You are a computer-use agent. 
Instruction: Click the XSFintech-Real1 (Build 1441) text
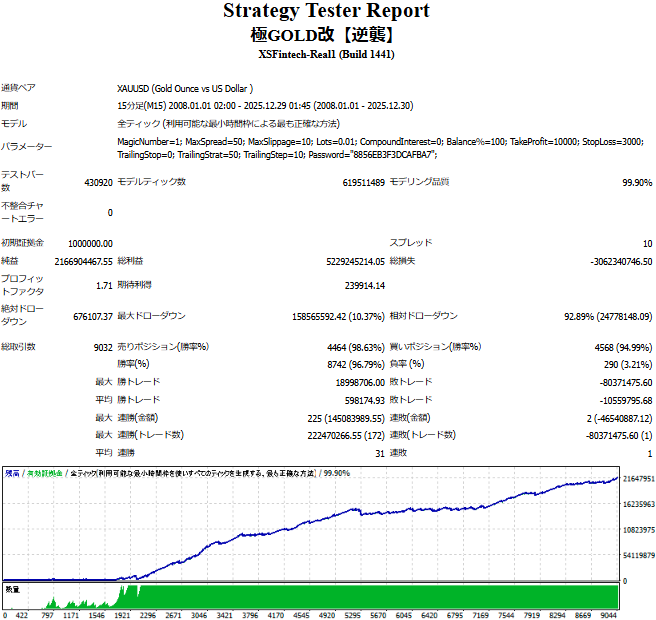coord(326,54)
